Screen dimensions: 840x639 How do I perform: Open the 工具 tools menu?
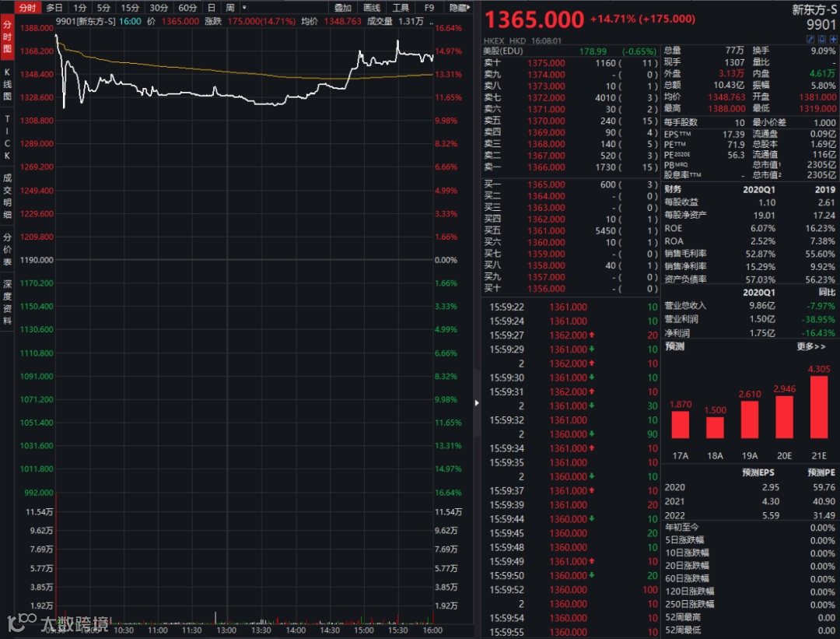[401, 8]
